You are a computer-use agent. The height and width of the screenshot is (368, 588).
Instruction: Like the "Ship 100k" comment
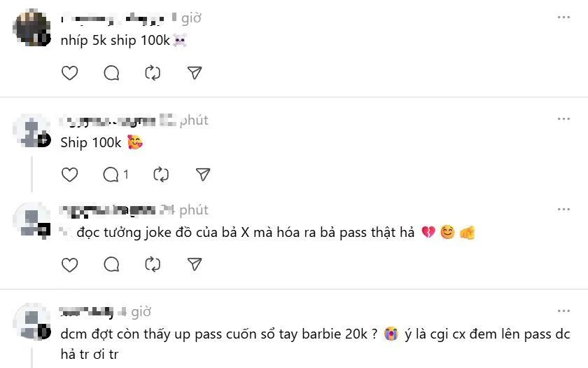[69, 175]
